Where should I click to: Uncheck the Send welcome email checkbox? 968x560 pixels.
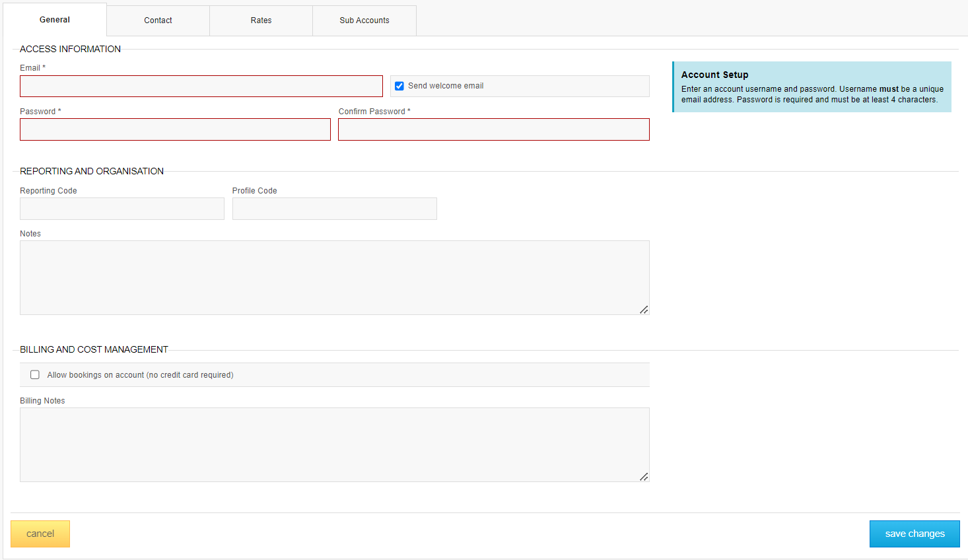399,86
